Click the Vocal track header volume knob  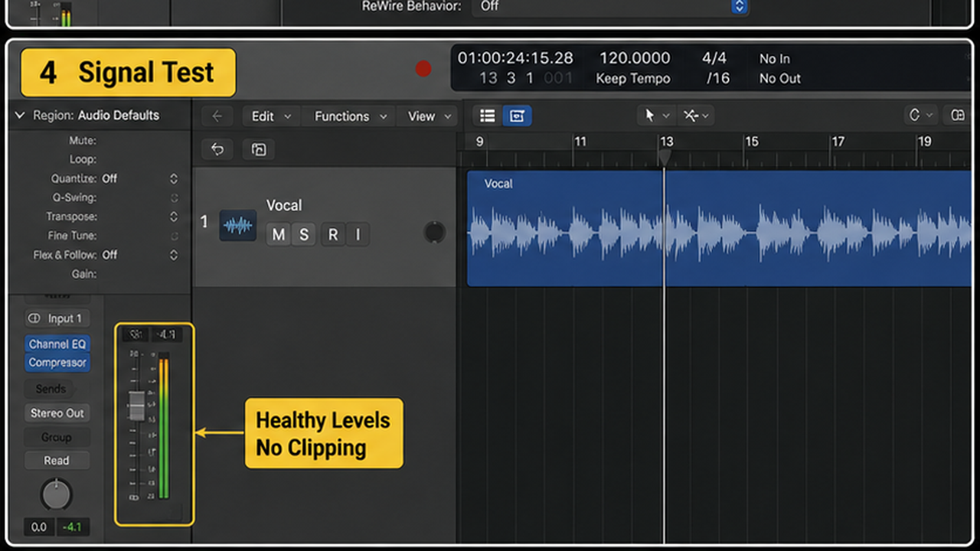[434, 233]
